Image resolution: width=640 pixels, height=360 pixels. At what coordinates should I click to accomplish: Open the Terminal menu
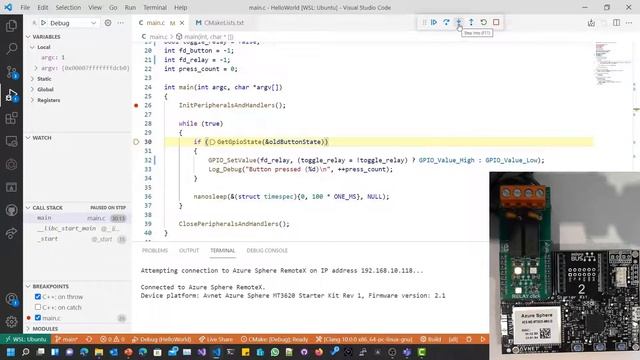coord(155,7)
